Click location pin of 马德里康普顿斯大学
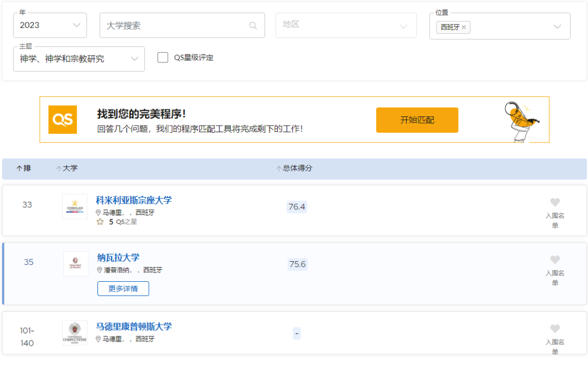Image resolution: width=588 pixels, height=365 pixels. (x=98, y=339)
